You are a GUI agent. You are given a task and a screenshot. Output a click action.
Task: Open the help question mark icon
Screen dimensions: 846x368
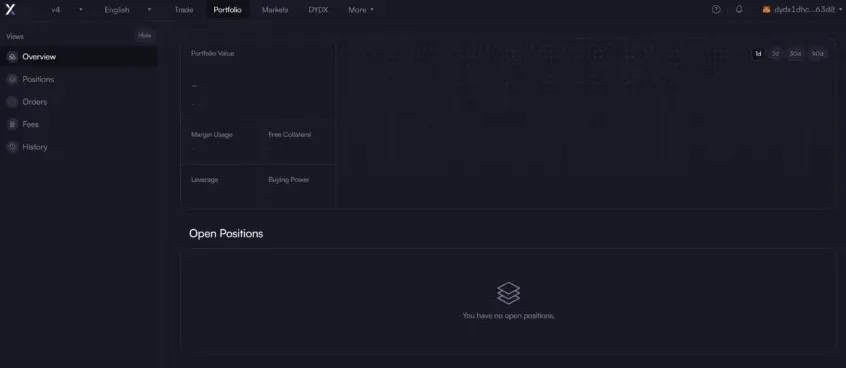click(x=716, y=10)
